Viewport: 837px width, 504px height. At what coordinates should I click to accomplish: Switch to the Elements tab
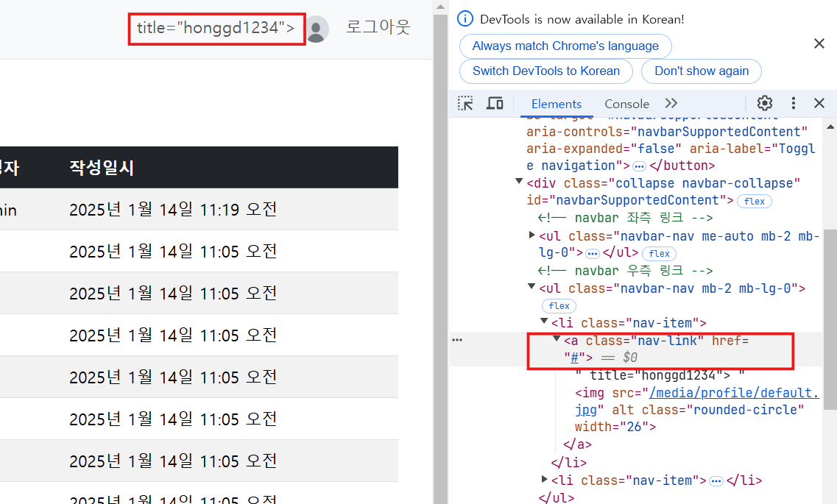[x=557, y=104]
